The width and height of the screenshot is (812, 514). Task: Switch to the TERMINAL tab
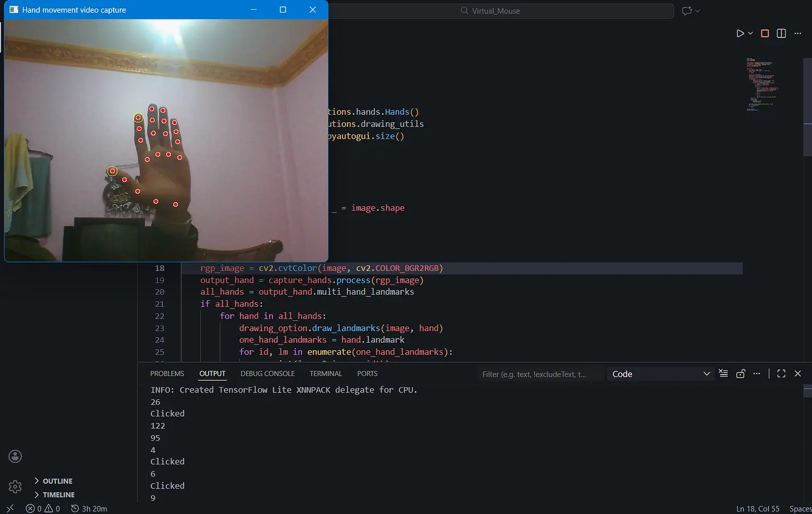coord(325,374)
